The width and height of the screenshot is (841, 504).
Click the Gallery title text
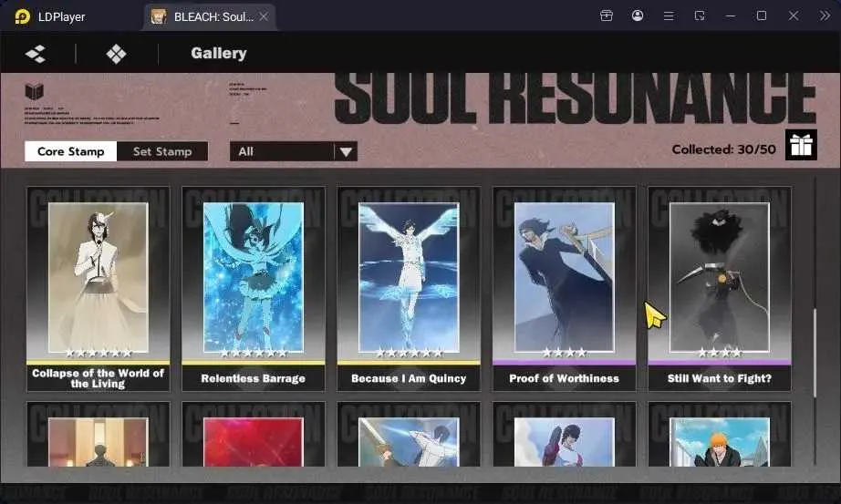click(219, 53)
